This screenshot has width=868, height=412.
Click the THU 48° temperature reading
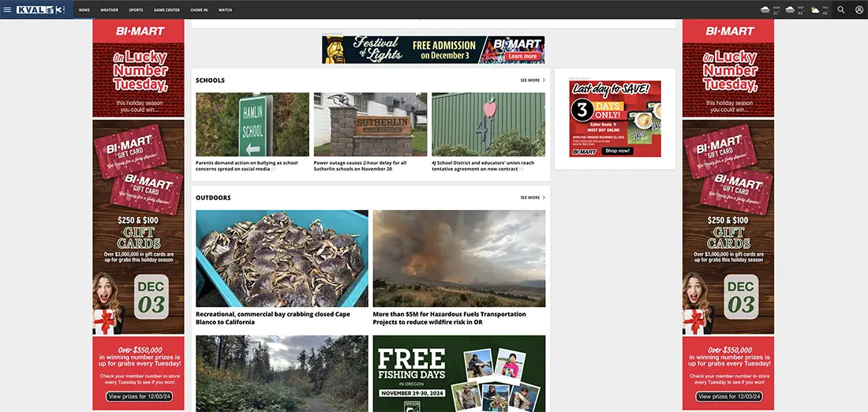click(825, 13)
